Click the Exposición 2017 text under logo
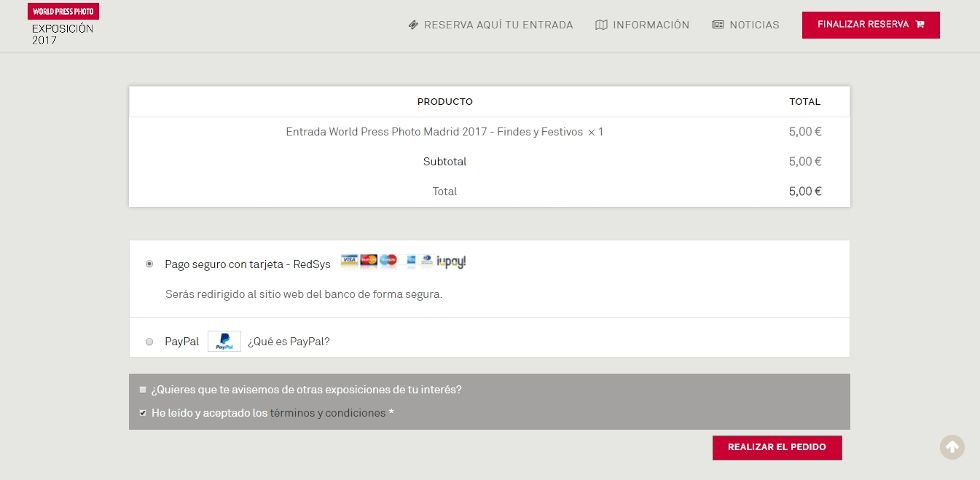The image size is (980, 480). click(63, 34)
